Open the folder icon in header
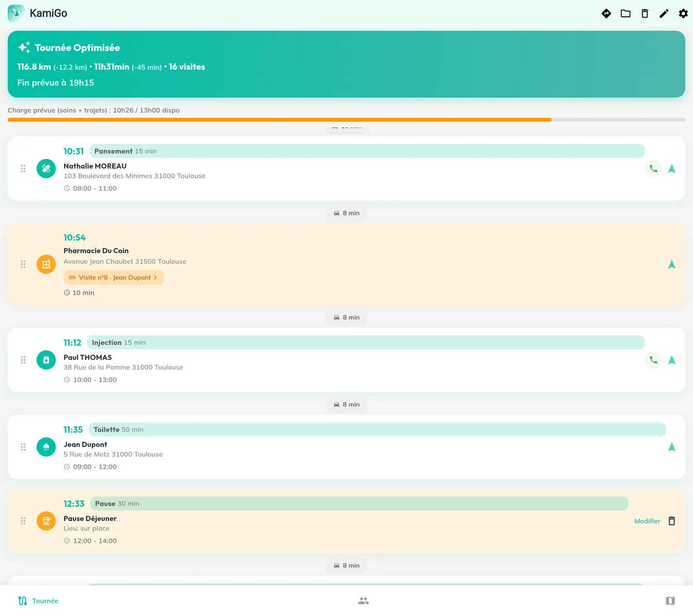Viewport: 693px width, 616px height. coord(625,13)
